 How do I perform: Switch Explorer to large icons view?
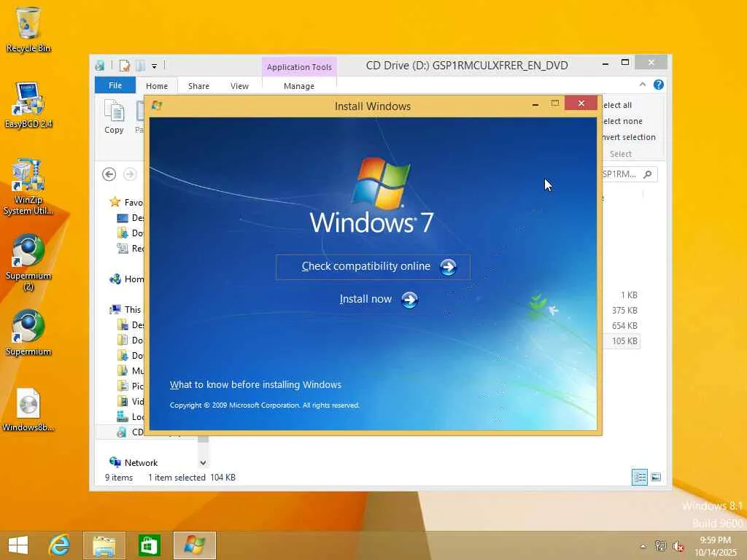point(656,477)
